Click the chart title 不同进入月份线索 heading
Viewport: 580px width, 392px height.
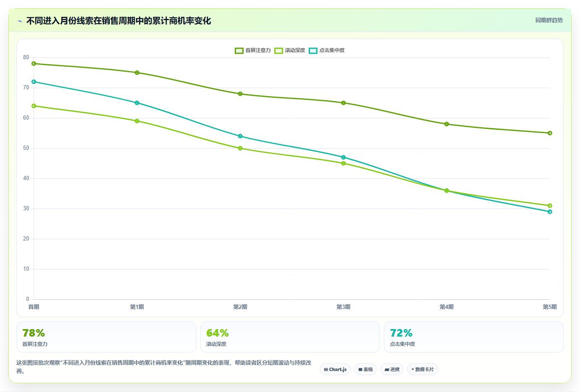click(119, 21)
